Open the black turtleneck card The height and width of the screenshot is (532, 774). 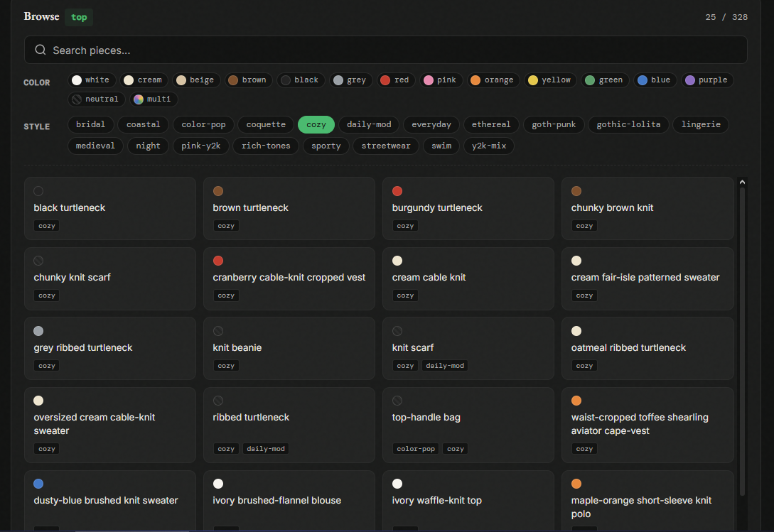(x=110, y=208)
